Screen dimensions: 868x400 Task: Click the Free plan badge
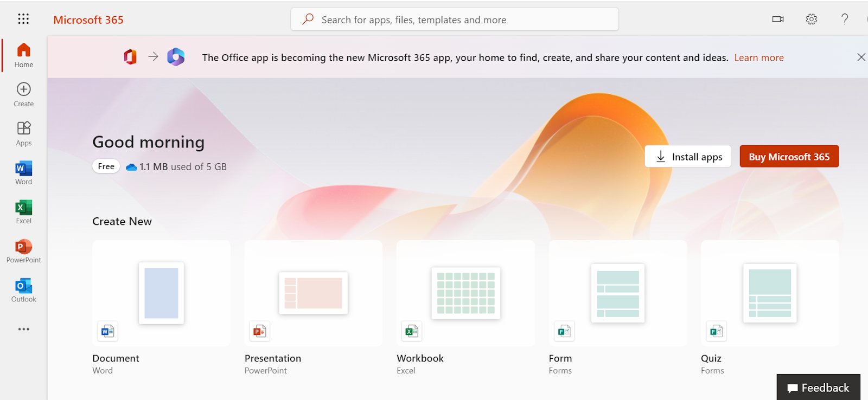106,166
